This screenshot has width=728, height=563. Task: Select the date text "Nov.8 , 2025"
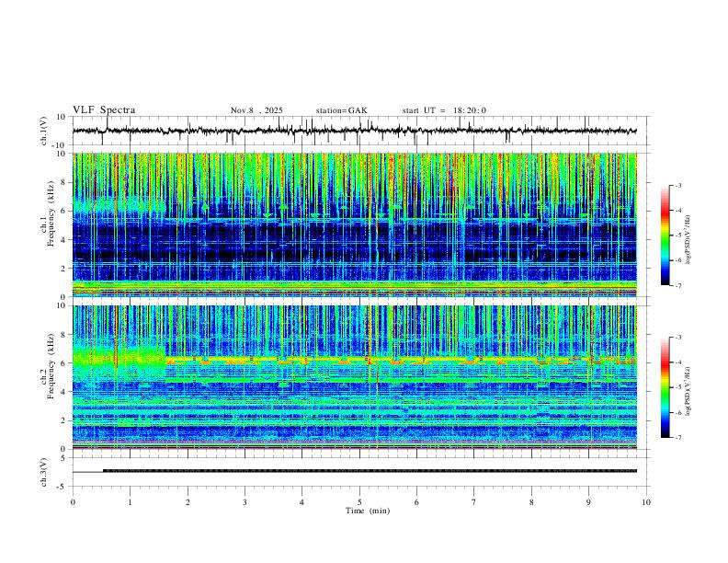tap(256, 110)
